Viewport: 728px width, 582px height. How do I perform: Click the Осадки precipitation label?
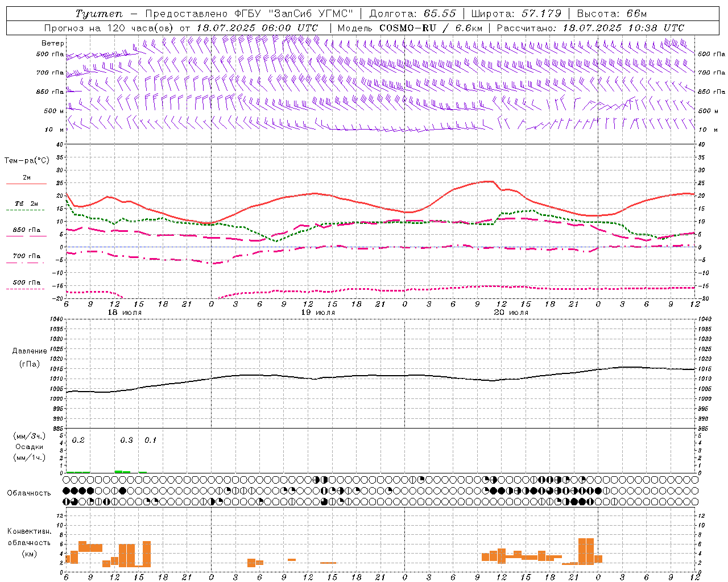pos(30,447)
